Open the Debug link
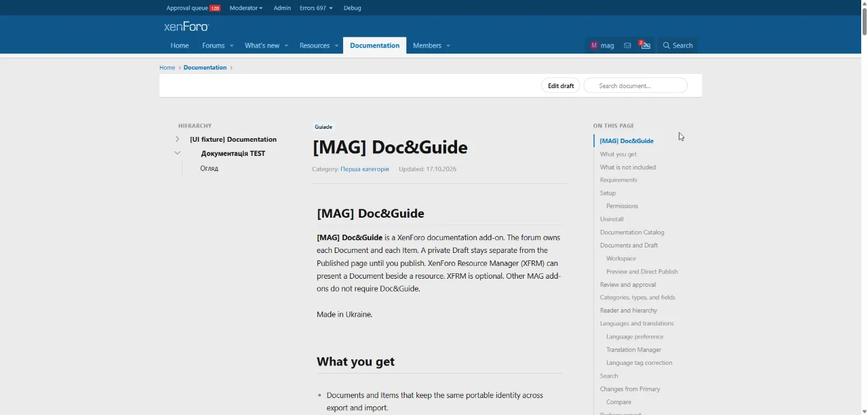Screen dimensions: 868x415 (353, 8)
